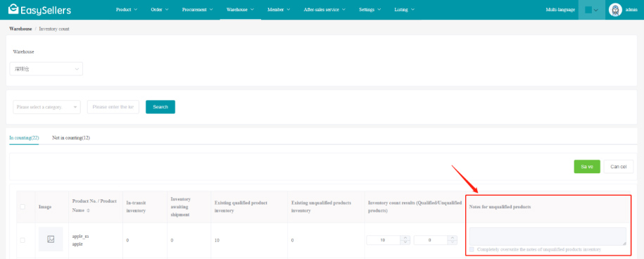Click the unqualified products notes textarea

[x=548, y=236]
